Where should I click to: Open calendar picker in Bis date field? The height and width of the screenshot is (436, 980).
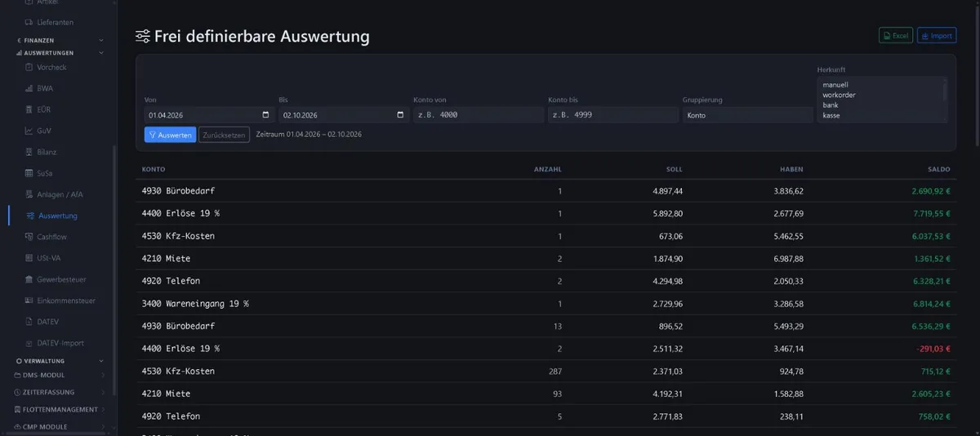pyautogui.click(x=400, y=115)
